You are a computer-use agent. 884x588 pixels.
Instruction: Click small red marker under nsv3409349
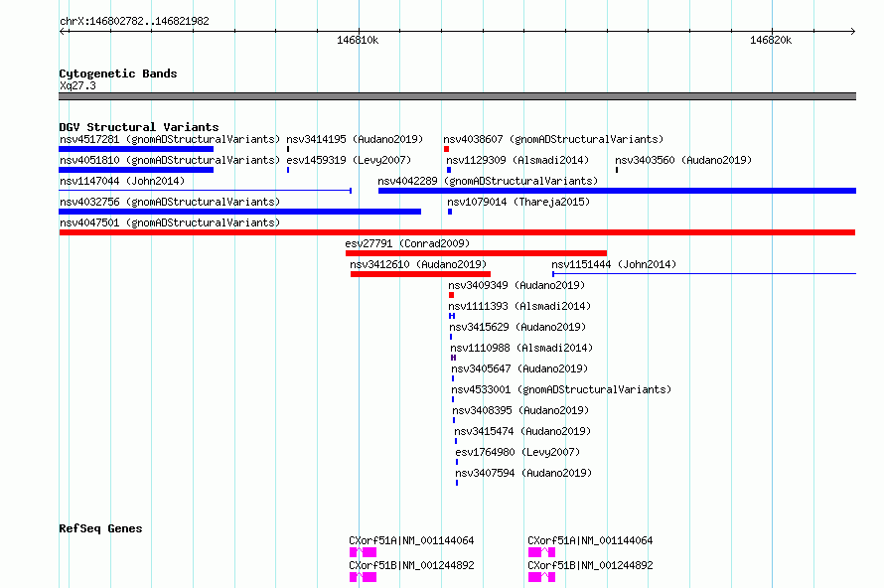(451, 295)
